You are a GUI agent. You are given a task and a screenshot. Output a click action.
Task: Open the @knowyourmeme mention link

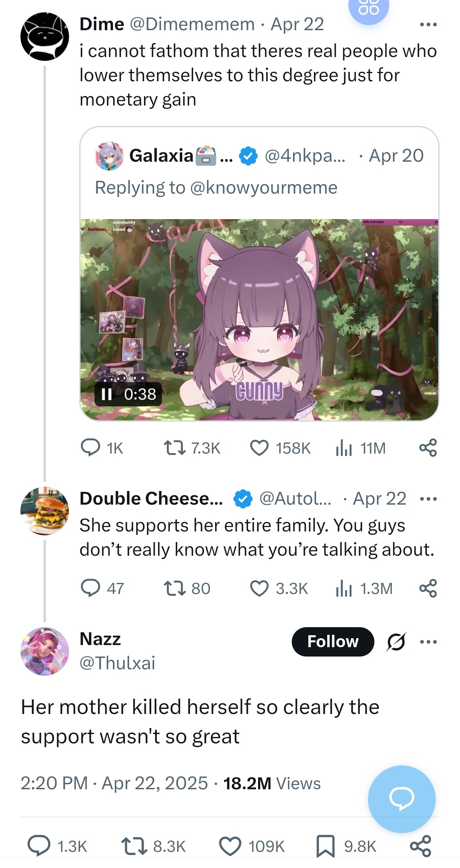point(264,188)
